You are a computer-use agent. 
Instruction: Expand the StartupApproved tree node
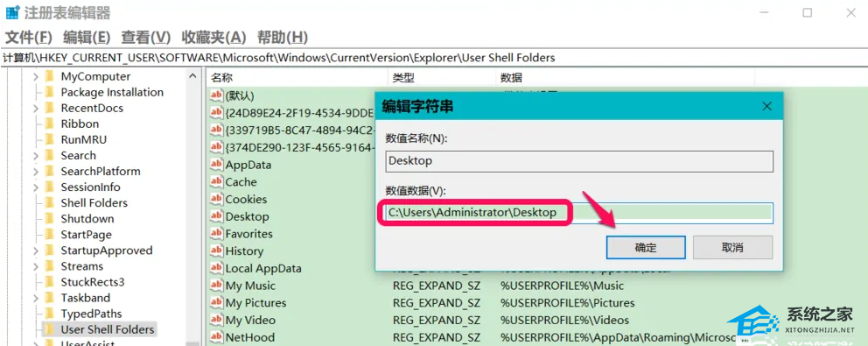point(36,251)
